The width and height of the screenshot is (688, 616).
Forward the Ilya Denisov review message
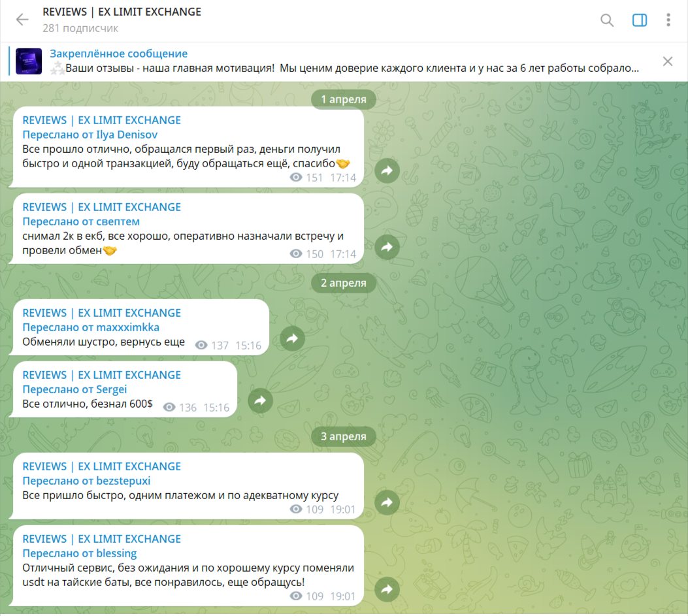[387, 170]
